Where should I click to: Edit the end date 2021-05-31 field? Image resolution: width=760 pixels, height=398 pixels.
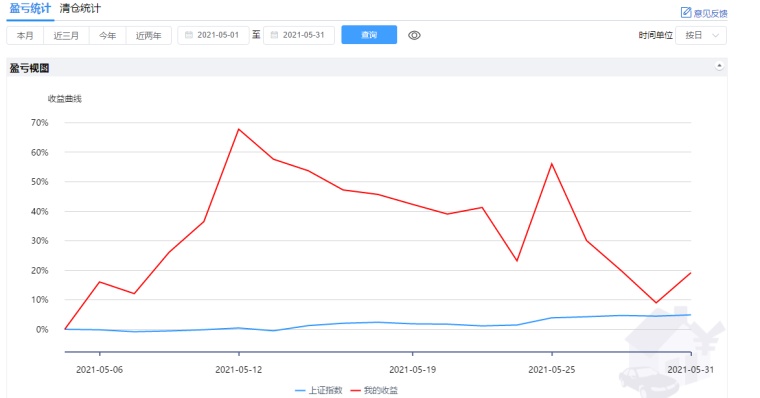click(299, 35)
